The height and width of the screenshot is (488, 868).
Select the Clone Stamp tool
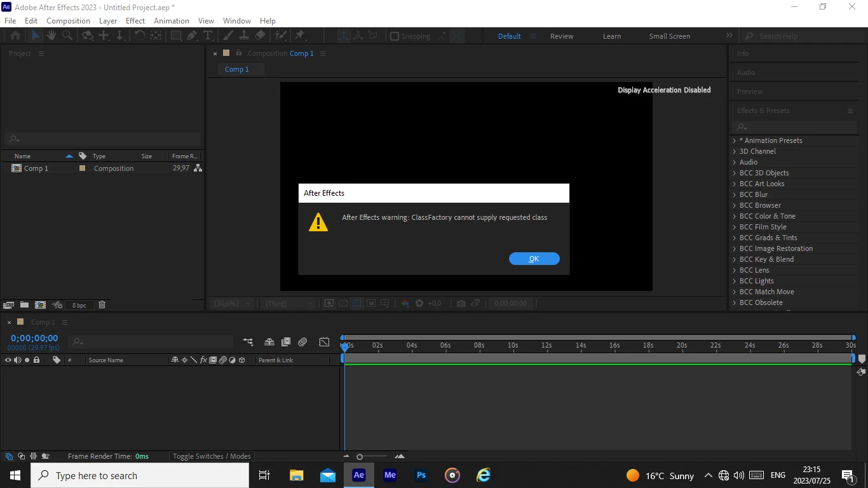244,36
